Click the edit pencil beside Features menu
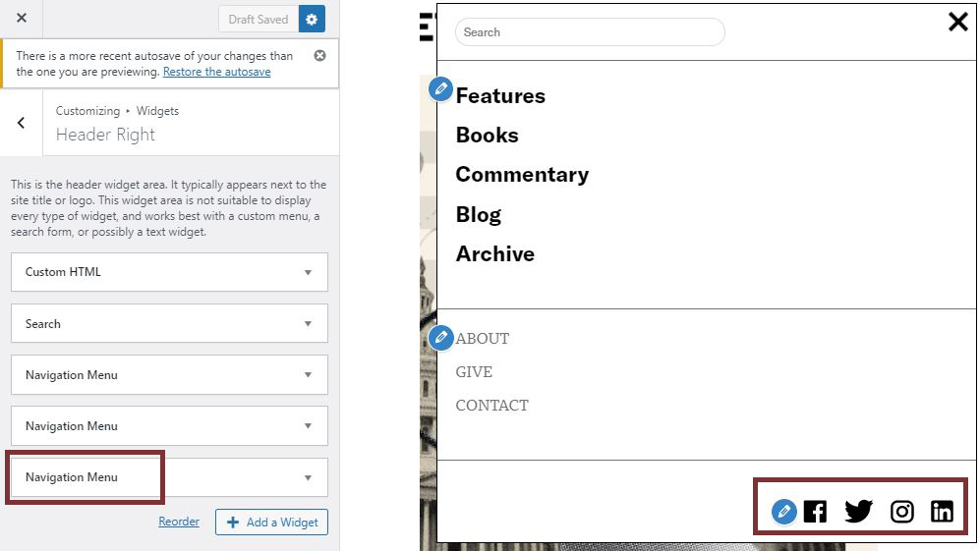 click(x=441, y=89)
